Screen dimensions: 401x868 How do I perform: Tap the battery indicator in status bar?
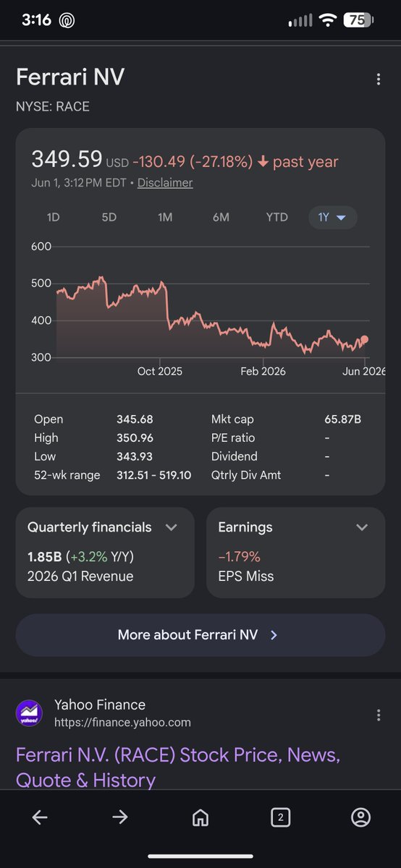point(357,20)
